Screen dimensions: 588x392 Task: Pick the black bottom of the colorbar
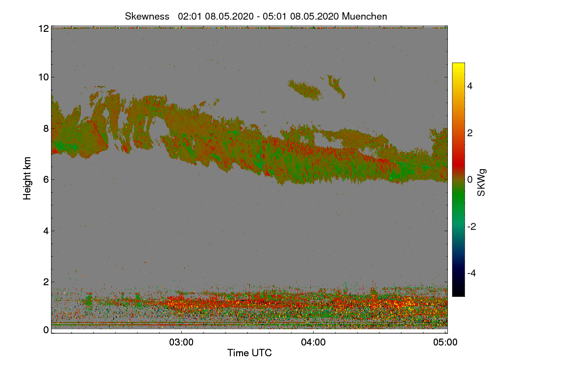click(x=458, y=290)
